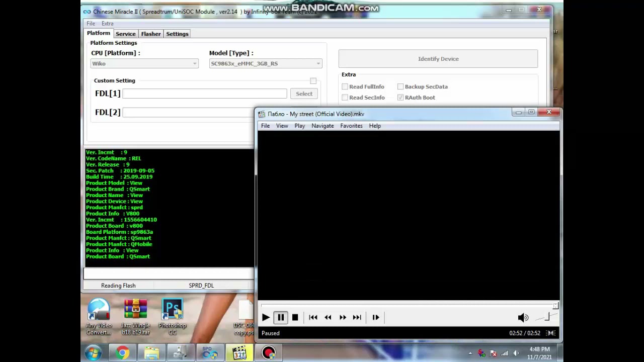
Task: Open Photoshop CC desktop shortcut
Action: point(173,317)
